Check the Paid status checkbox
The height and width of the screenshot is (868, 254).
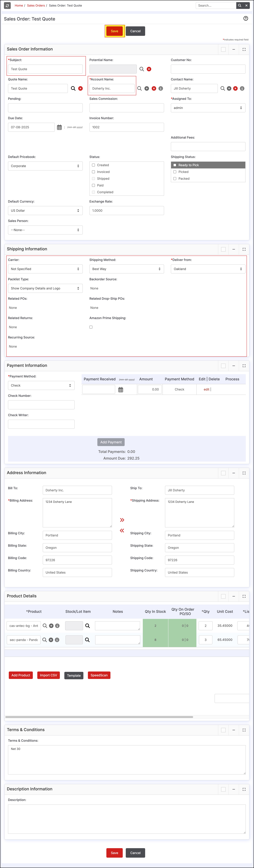coord(93,185)
